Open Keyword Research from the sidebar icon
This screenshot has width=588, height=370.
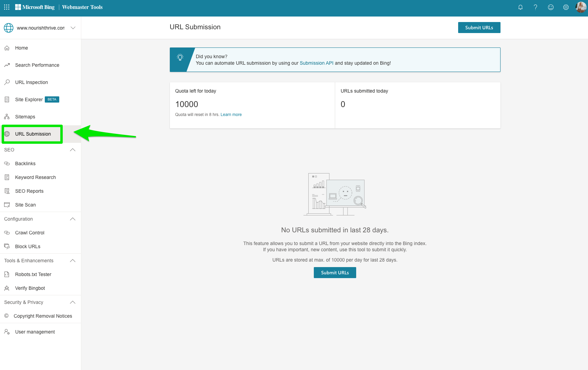click(7, 177)
